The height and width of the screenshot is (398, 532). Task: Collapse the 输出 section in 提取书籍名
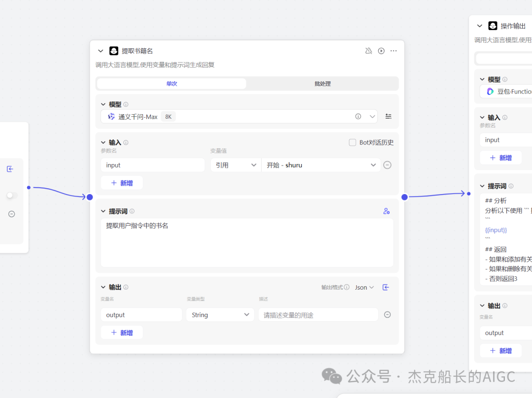(x=103, y=287)
